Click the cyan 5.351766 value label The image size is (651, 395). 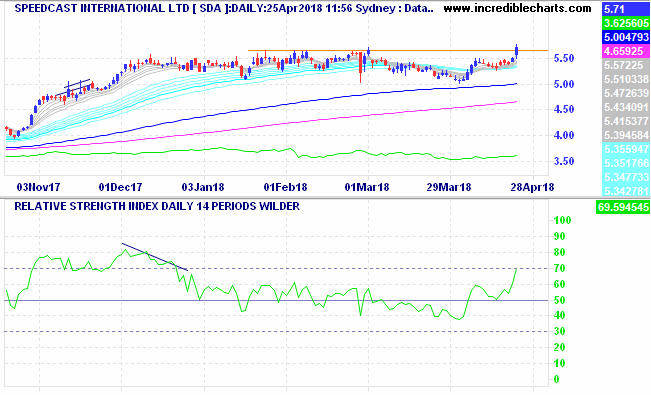[x=626, y=163]
